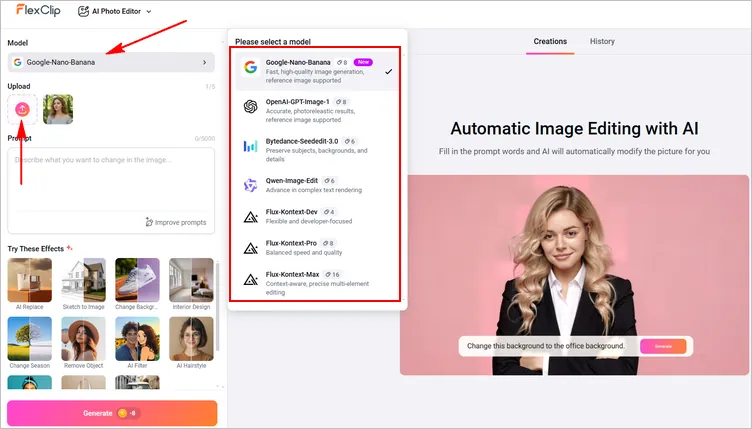Click the Improve prompts button
The height and width of the screenshot is (429, 752).
(177, 222)
